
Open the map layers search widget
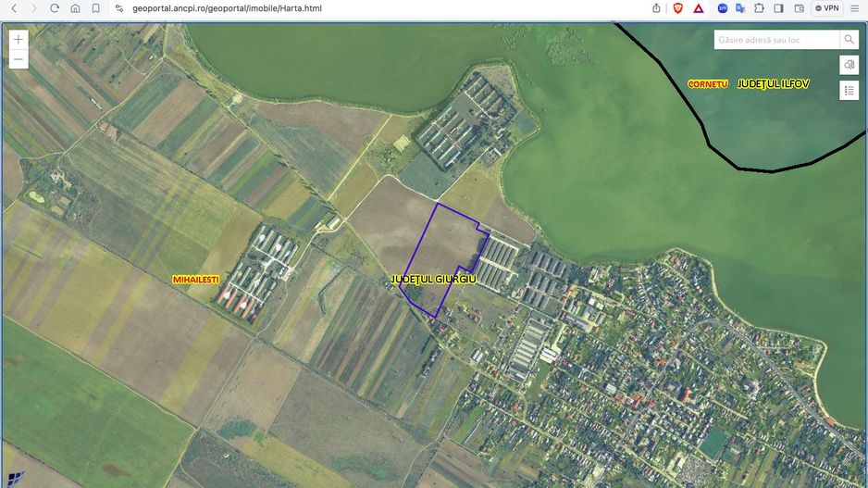point(849,65)
